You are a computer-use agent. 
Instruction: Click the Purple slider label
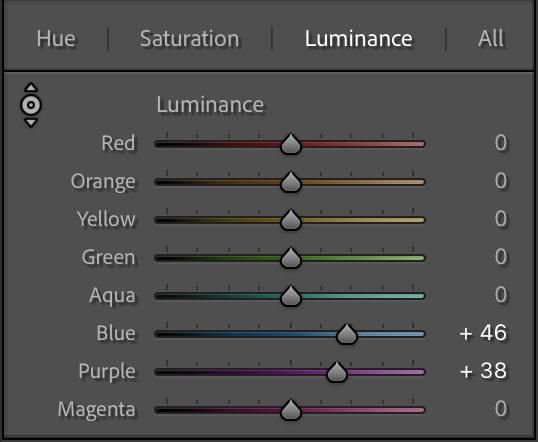coord(107,372)
